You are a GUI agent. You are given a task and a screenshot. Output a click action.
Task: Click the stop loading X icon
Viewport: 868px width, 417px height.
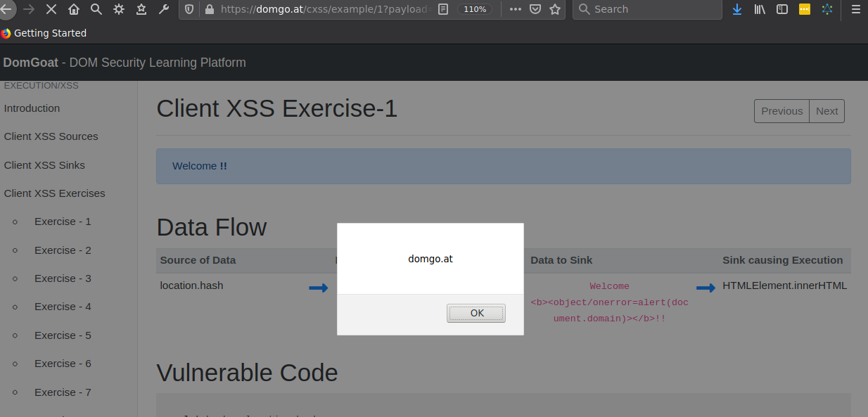pyautogui.click(x=51, y=9)
